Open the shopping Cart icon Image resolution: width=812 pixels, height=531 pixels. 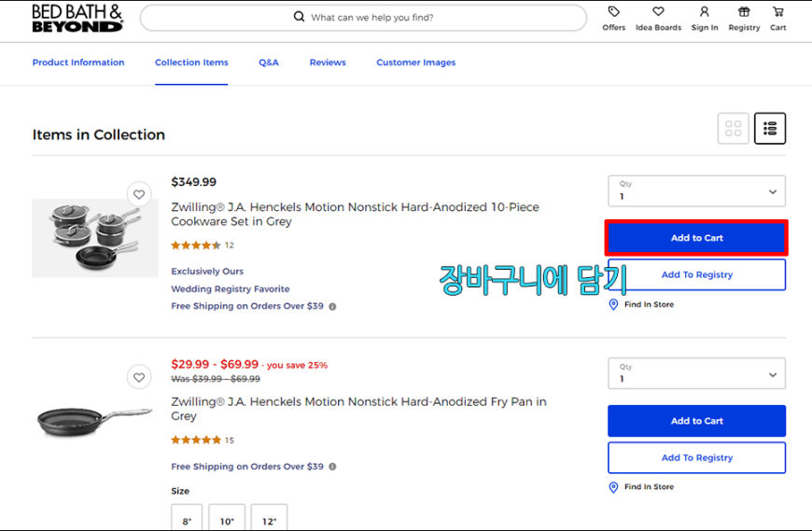777,11
